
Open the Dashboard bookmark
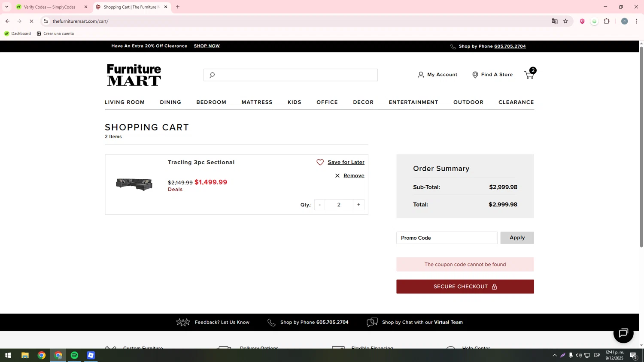pos(18,33)
